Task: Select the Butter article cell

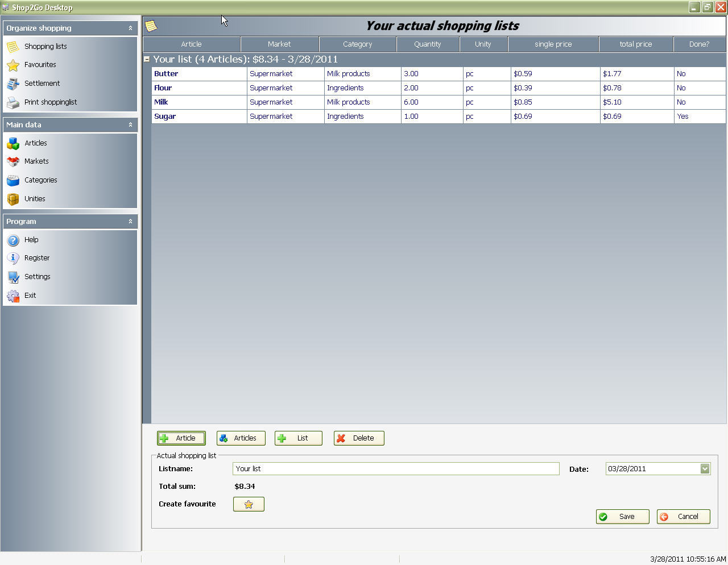Action: tap(199, 74)
